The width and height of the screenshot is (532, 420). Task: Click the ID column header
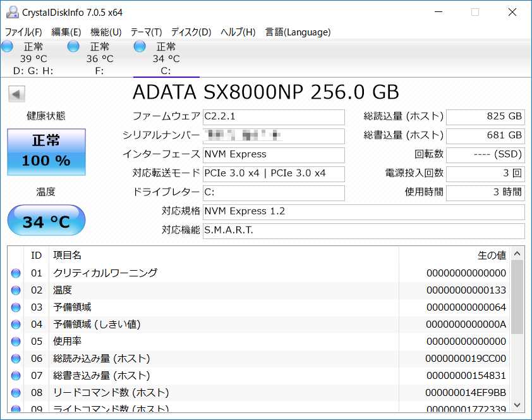[36, 256]
